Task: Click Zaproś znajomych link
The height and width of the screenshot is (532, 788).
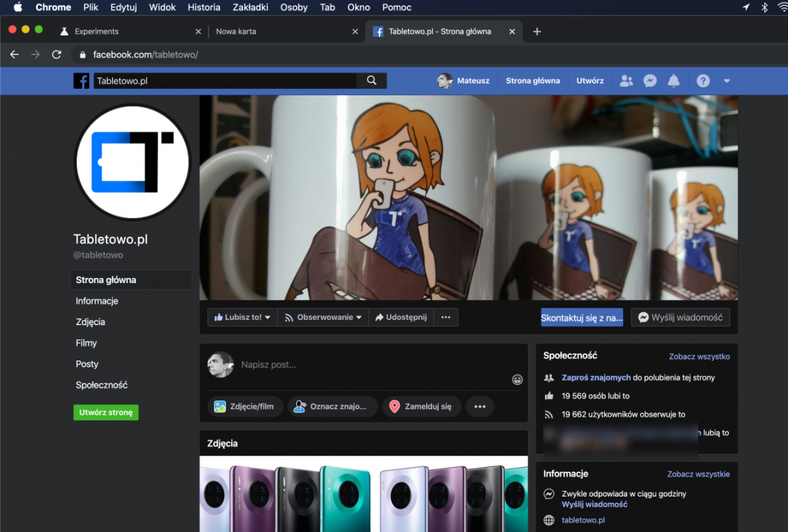Action: (596, 378)
